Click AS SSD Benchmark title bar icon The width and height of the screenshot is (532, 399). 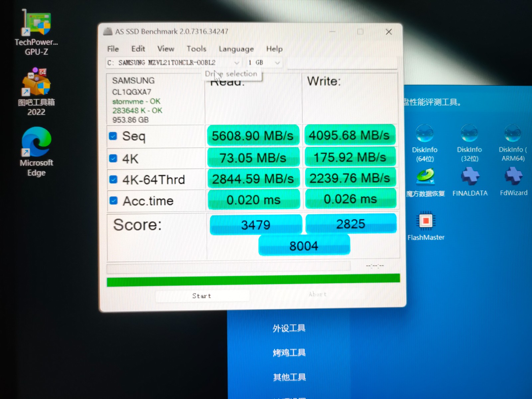click(x=108, y=32)
